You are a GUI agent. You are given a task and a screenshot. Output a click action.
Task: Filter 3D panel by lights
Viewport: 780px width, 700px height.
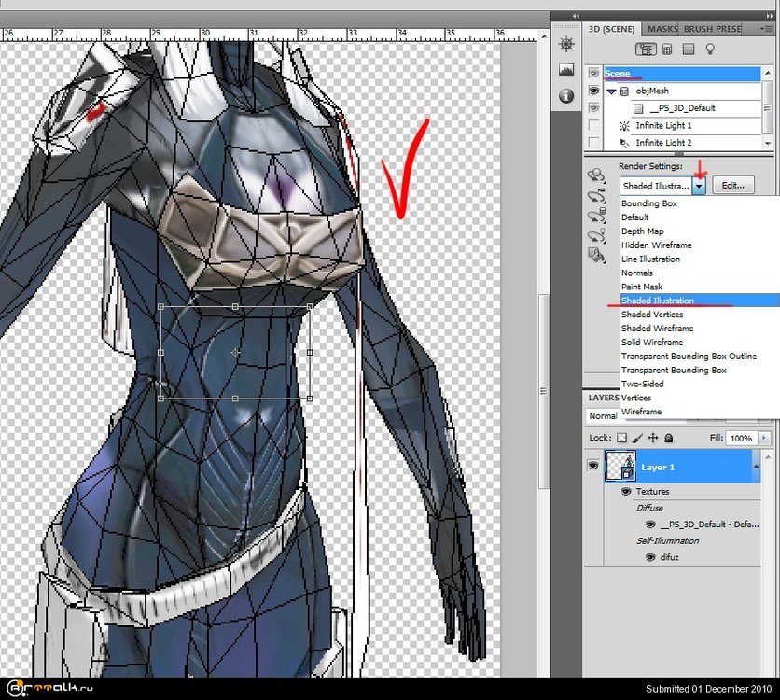(x=710, y=49)
